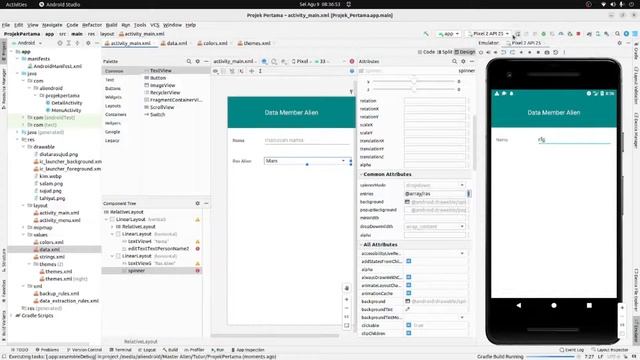The height and width of the screenshot is (360, 640).
Task: Open the dropDownWidth dropdown
Action: 435,227
